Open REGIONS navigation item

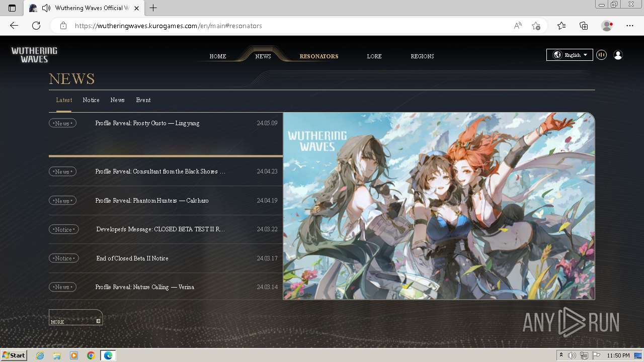[x=422, y=56]
